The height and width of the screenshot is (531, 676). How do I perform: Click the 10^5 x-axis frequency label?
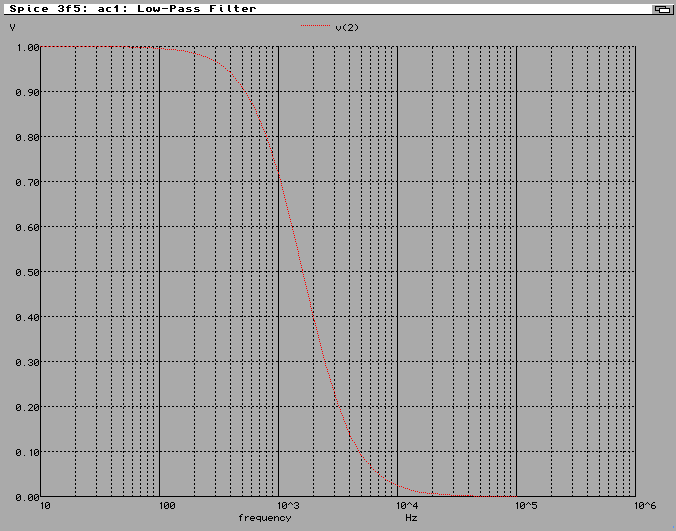coord(526,506)
